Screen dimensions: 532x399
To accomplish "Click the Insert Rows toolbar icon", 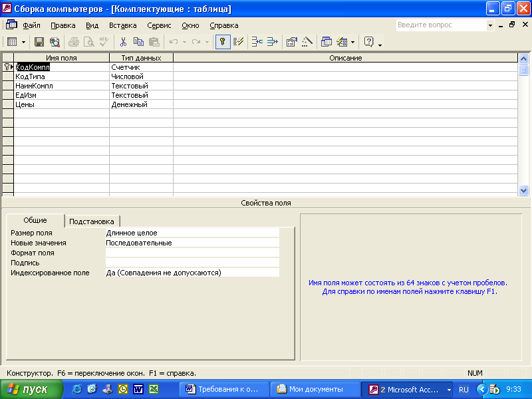I will click(x=257, y=42).
